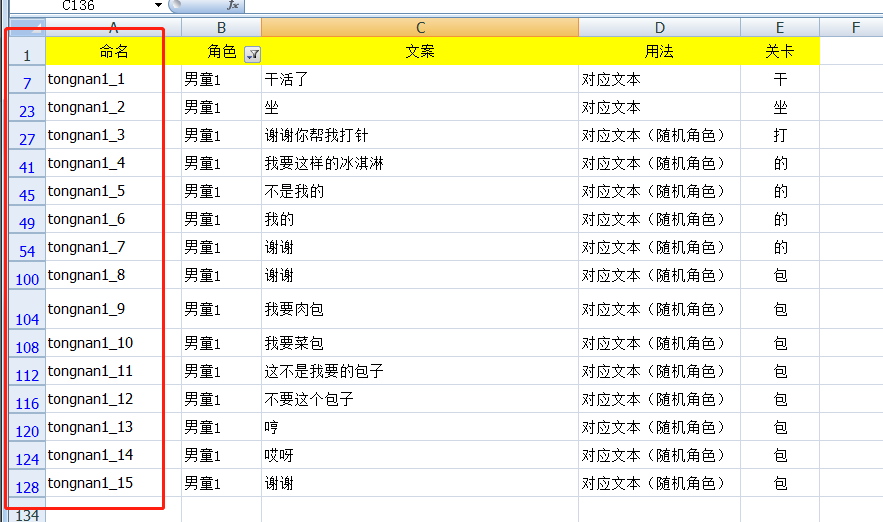Select row 7 header
883x522 pixels.
point(27,79)
